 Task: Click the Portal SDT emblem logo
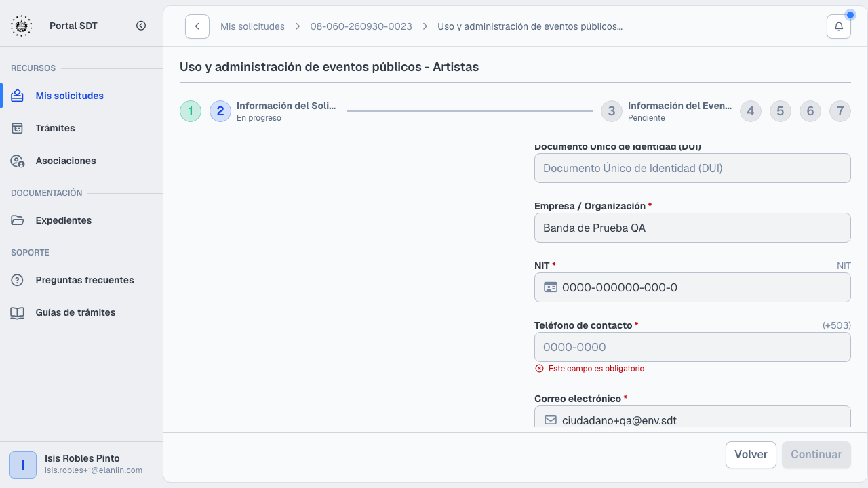tap(21, 26)
